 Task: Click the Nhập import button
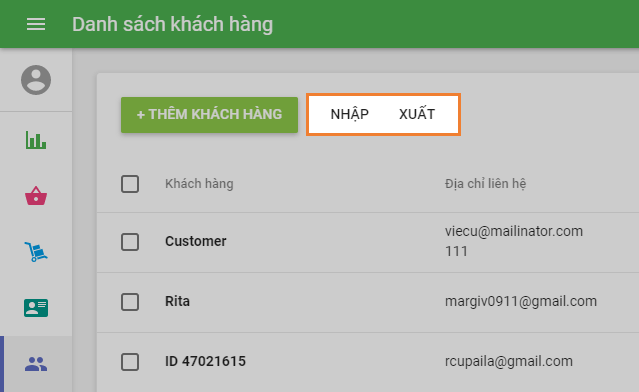350,114
